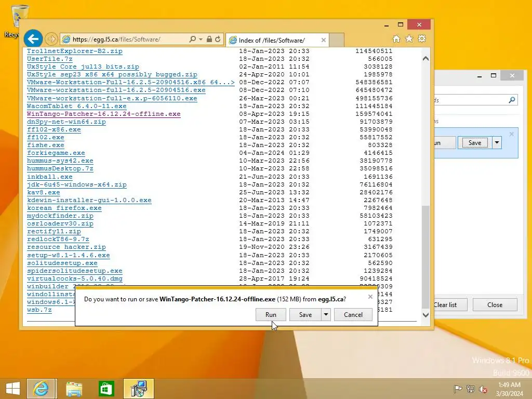Viewport: 532px width, 399px height.
Task: Remove the download item with its X
Action: coord(511,135)
